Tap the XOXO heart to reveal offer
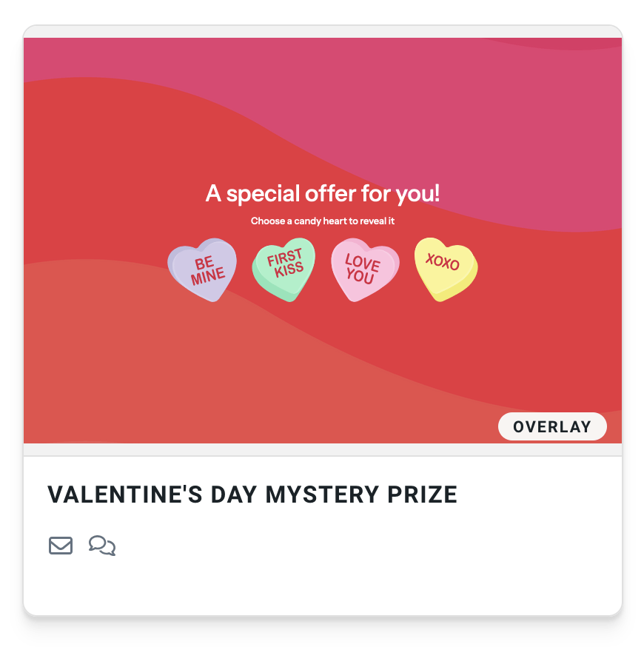 [x=444, y=268]
